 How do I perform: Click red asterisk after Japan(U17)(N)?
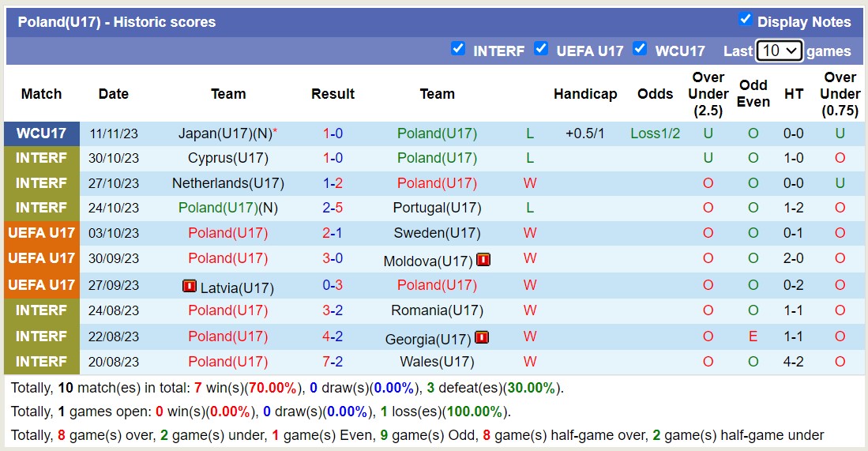click(275, 133)
